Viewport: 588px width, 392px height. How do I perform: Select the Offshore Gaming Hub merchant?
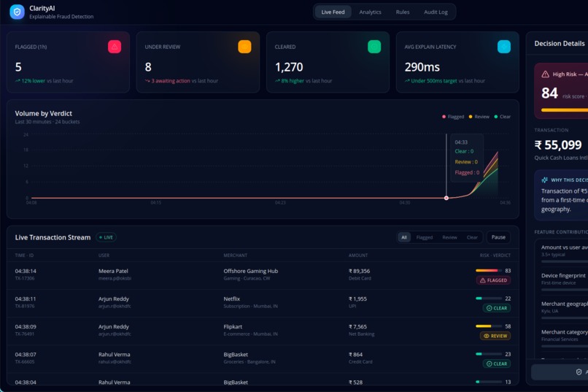click(x=250, y=271)
